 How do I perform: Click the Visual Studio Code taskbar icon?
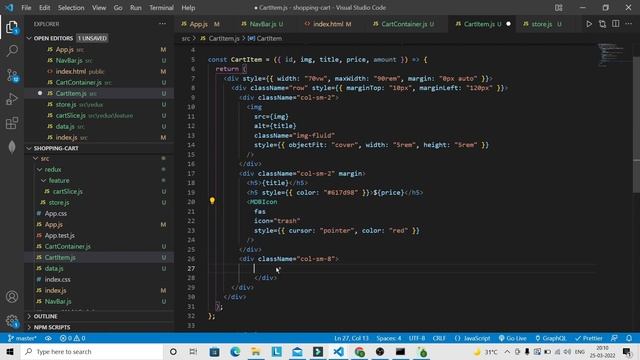[338, 352]
